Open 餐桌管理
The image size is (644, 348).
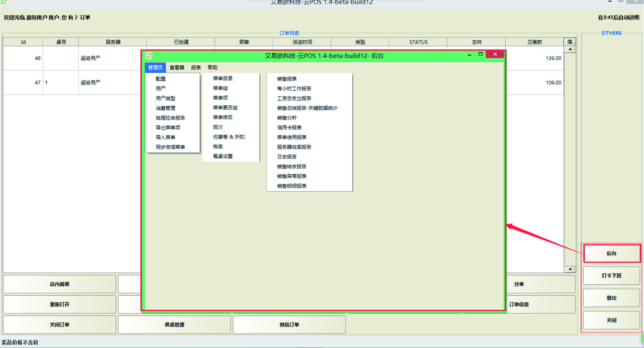click(175, 325)
